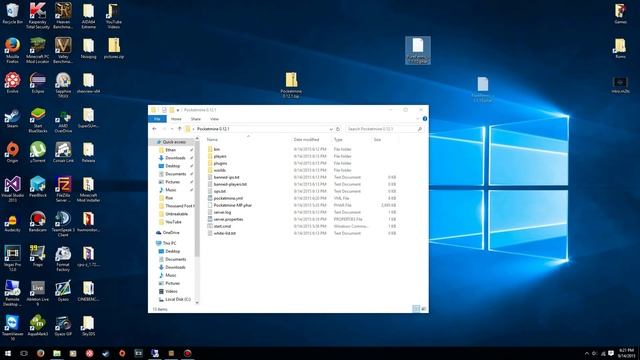Open the View ribbon tab
Image resolution: width=640 pixels, height=360 pixels.
click(x=214, y=119)
